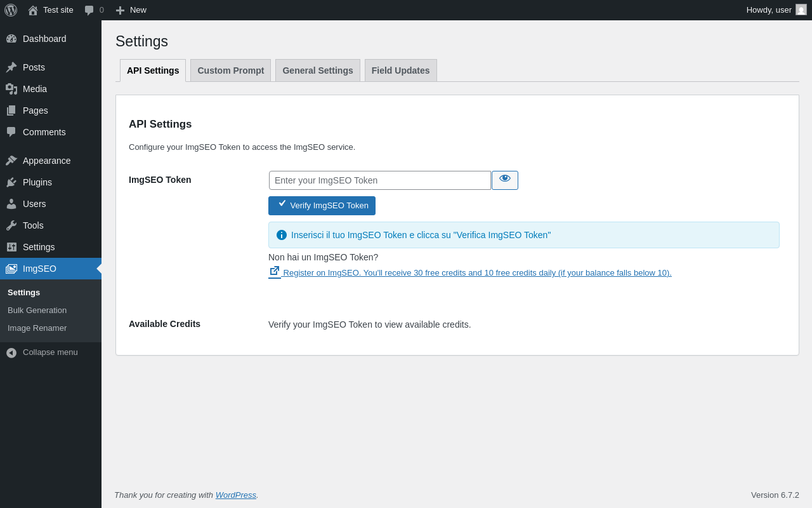Go to the Field Updates tab
812x508 pixels.
(401, 70)
